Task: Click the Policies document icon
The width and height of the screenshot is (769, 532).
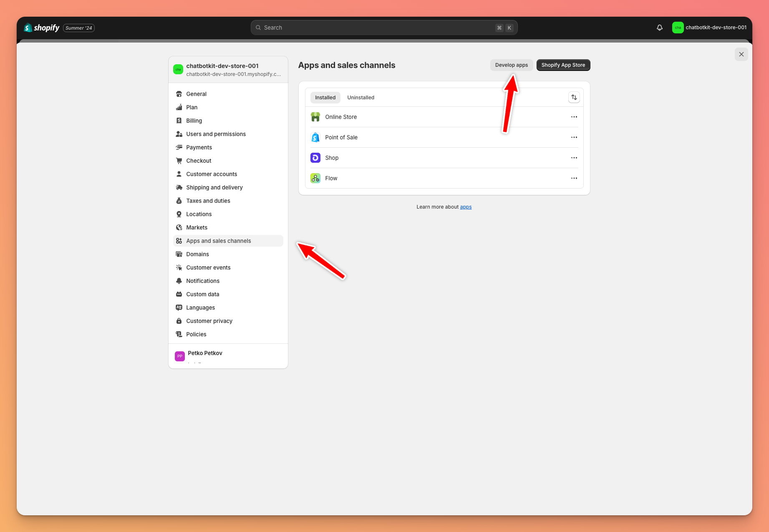Action: click(179, 334)
